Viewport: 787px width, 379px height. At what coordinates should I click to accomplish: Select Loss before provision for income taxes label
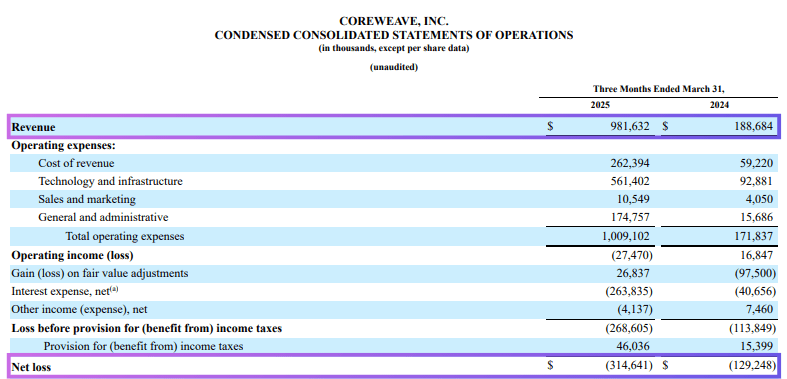click(x=147, y=328)
